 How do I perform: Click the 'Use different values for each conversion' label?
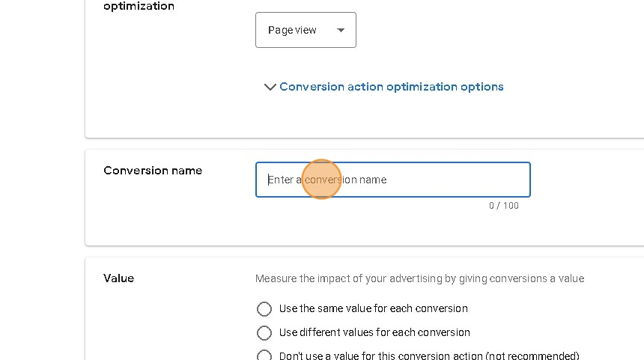point(374,332)
